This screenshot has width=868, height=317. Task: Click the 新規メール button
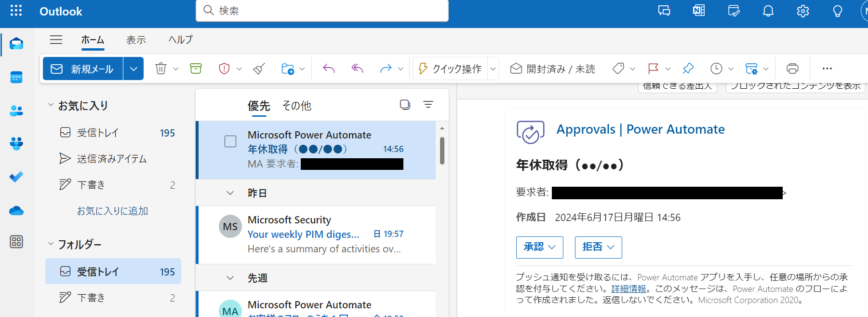(x=83, y=69)
